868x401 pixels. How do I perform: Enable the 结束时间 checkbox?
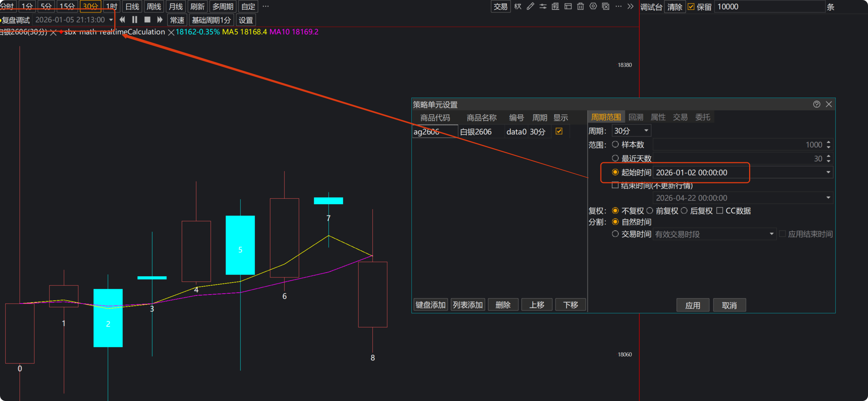[615, 185]
